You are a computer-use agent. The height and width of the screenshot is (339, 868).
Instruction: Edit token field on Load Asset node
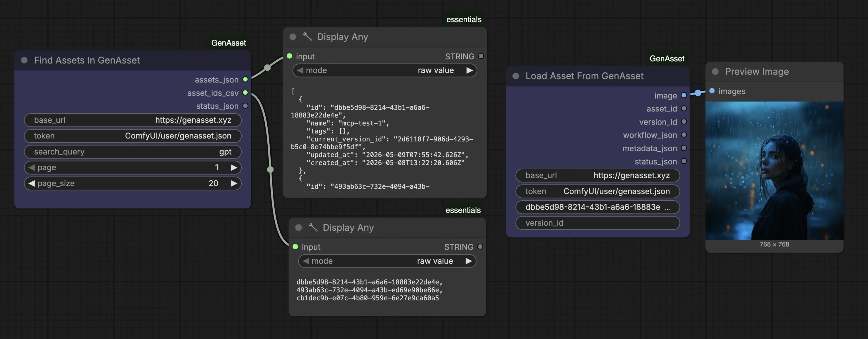tap(597, 191)
